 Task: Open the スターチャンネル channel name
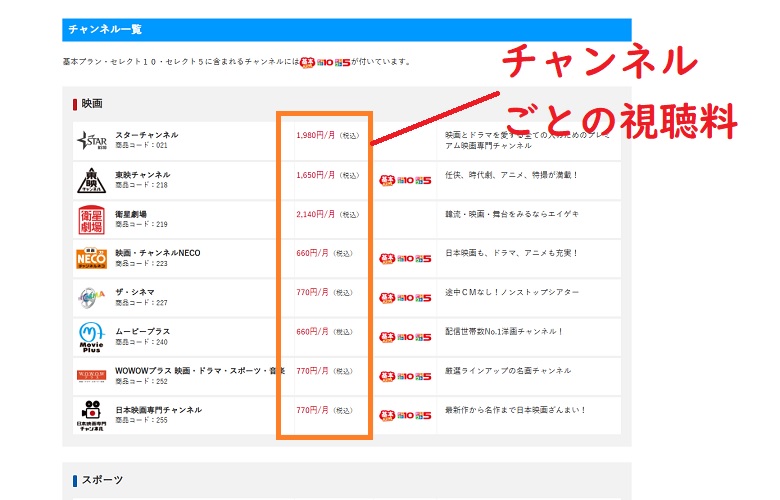pyautogui.click(x=147, y=135)
